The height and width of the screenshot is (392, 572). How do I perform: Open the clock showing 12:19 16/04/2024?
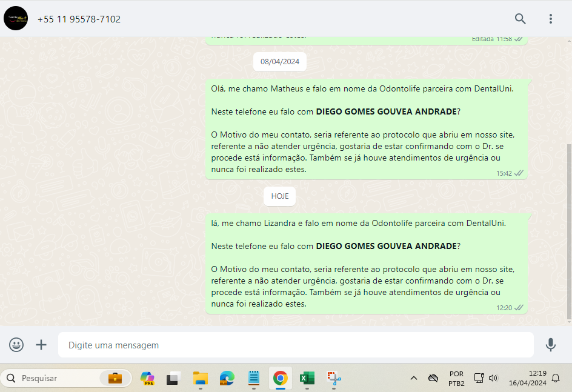[528, 378]
